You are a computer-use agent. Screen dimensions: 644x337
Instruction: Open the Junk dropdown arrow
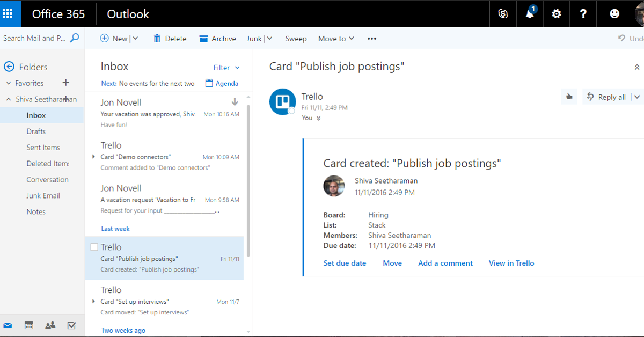click(269, 39)
